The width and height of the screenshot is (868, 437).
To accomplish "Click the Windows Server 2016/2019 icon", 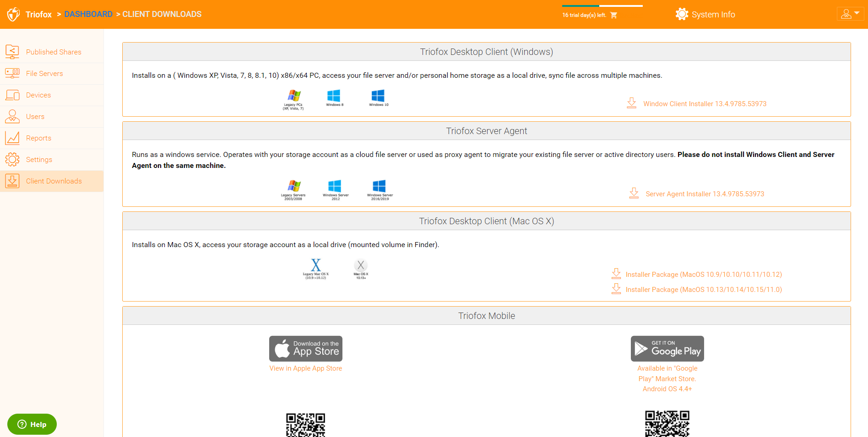I will tap(380, 190).
